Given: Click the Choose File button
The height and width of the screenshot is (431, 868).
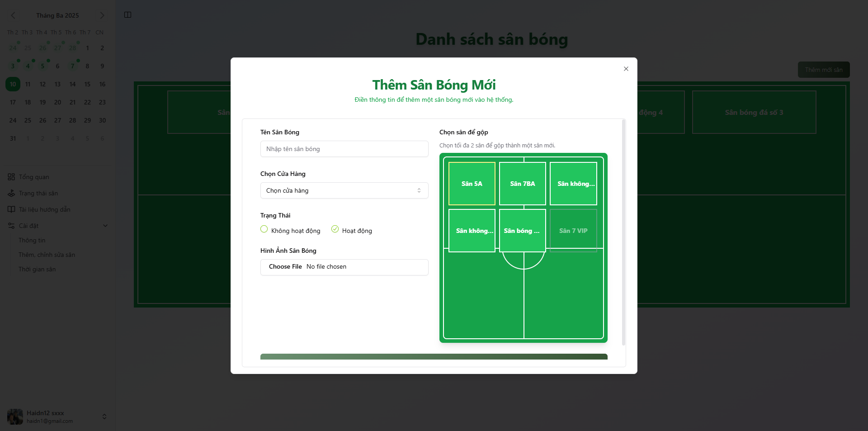Looking at the screenshot, I should point(285,267).
